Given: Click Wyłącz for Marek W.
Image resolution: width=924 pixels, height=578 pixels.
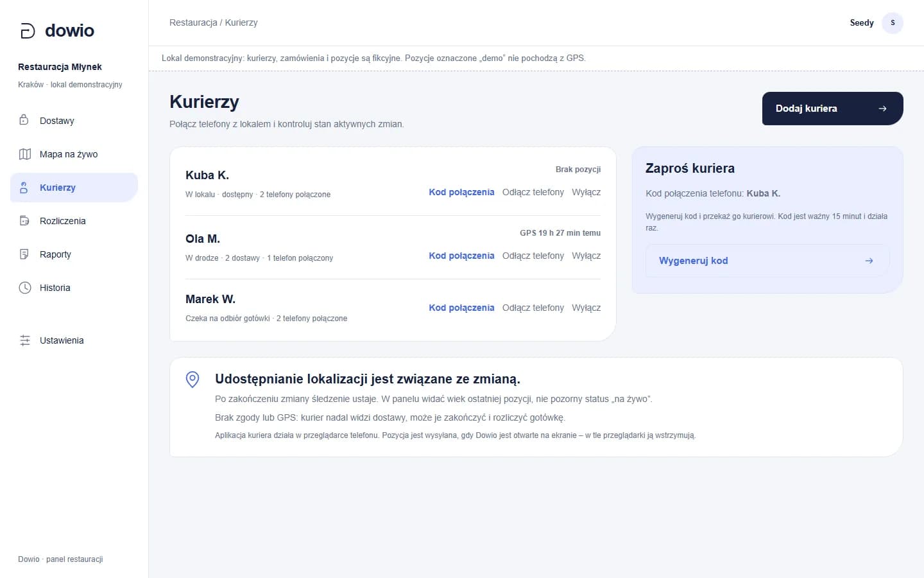Looking at the screenshot, I should coord(586,308).
